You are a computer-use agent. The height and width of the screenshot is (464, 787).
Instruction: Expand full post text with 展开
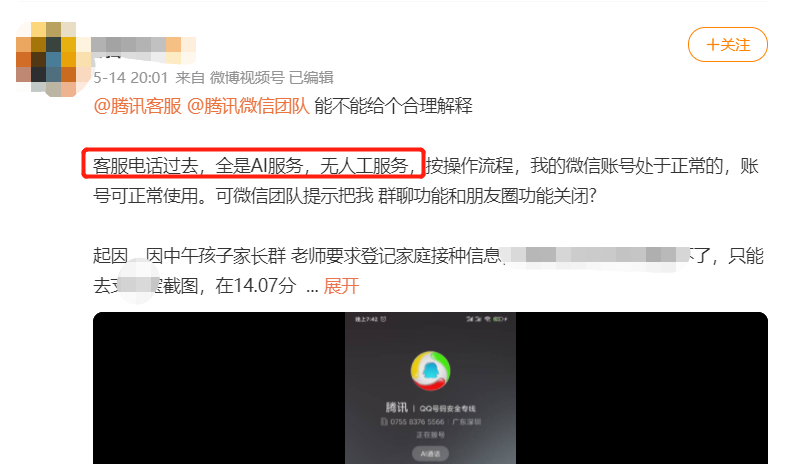[x=341, y=286]
